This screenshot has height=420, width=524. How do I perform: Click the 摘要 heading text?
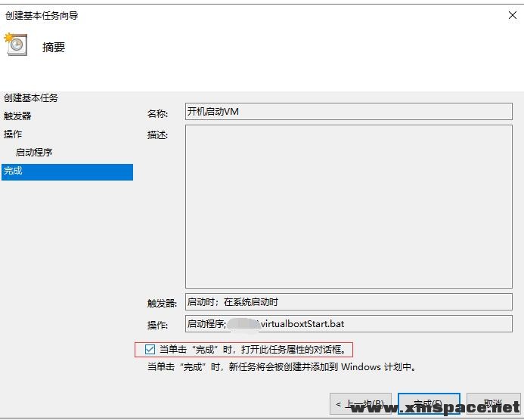click(54, 47)
